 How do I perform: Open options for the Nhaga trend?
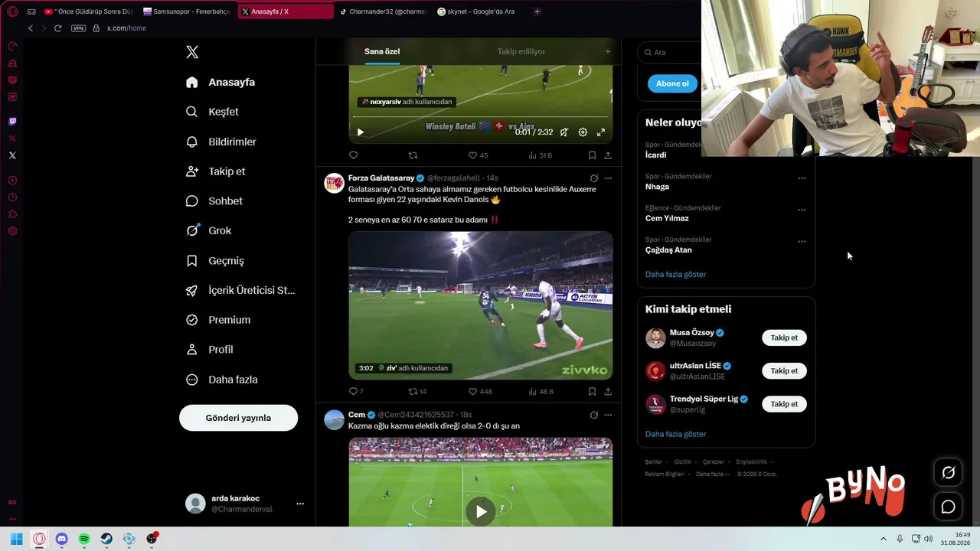pyautogui.click(x=802, y=178)
